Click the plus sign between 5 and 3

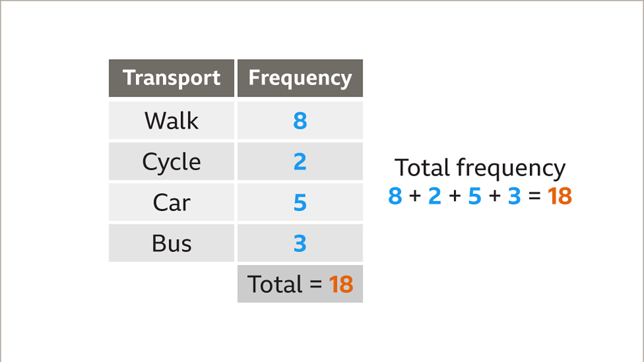pos(494,196)
